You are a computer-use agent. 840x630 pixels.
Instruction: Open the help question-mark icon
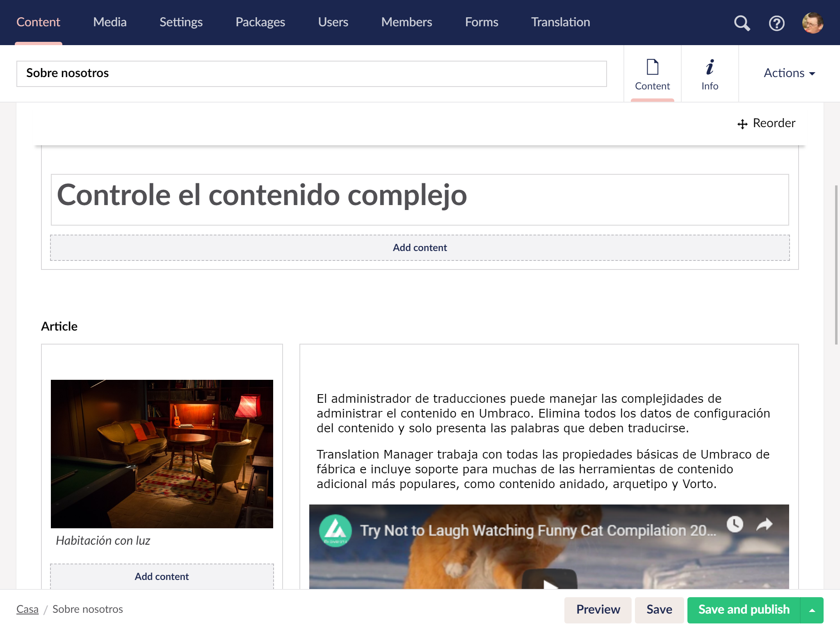tap(776, 23)
